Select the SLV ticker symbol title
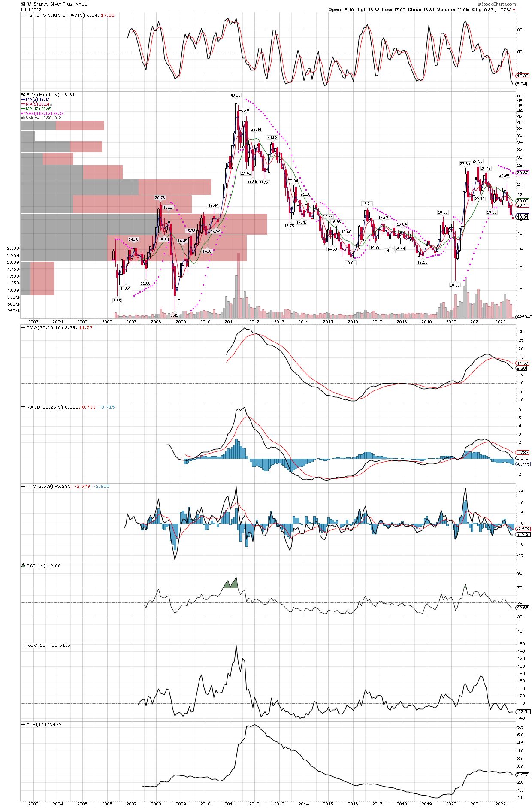Viewport: 532px width, 808px height. coord(26,4)
